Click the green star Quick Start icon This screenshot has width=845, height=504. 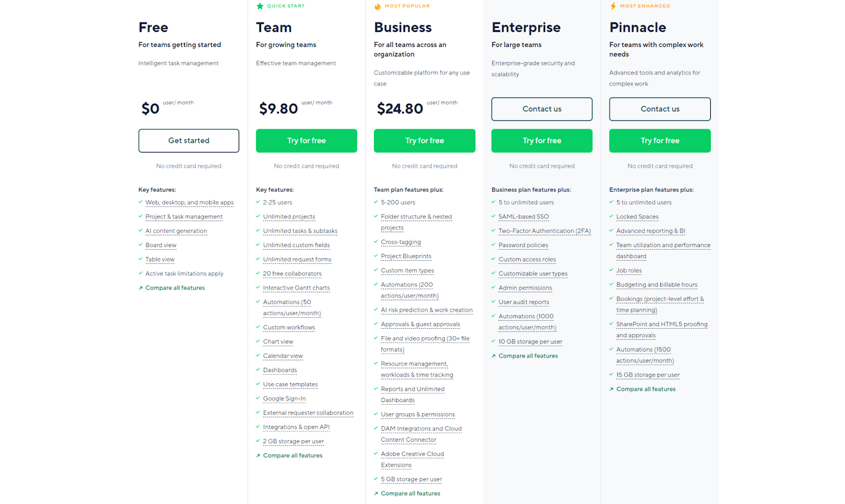[x=260, y=6]
